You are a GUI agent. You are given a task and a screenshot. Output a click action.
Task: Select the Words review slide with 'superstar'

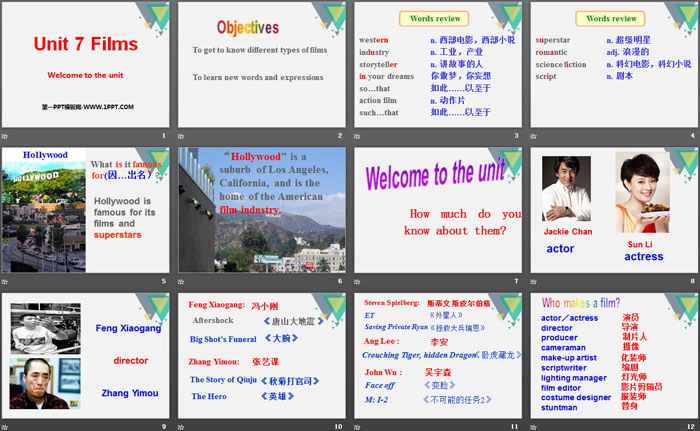coord(614,65)
